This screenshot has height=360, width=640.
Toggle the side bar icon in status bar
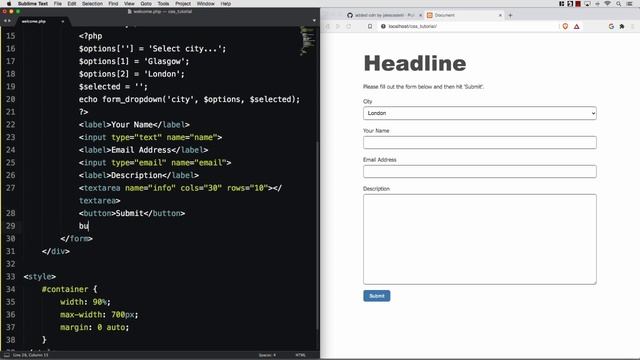click(x=7, y=355)
